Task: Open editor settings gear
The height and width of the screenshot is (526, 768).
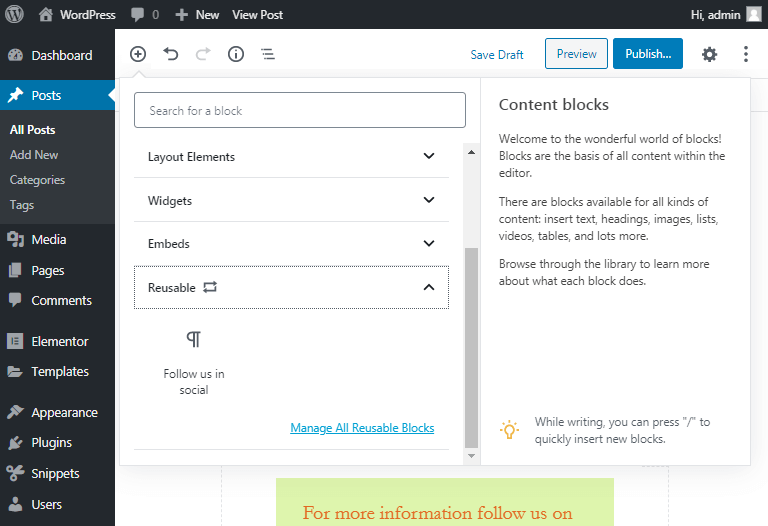Action: pyautogui.click(x=709, y=54)
